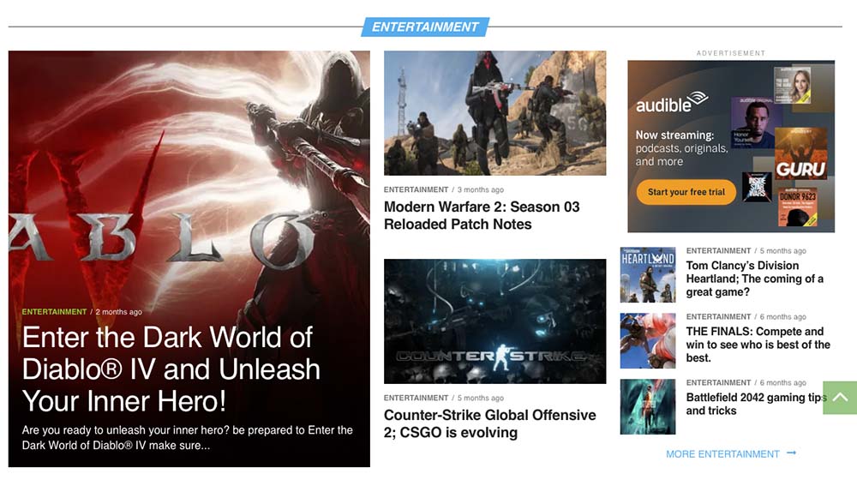This screenshot has height=504, width=857.
Task: Click the Heartland game thumbnail
Action: tap(648, 275)
